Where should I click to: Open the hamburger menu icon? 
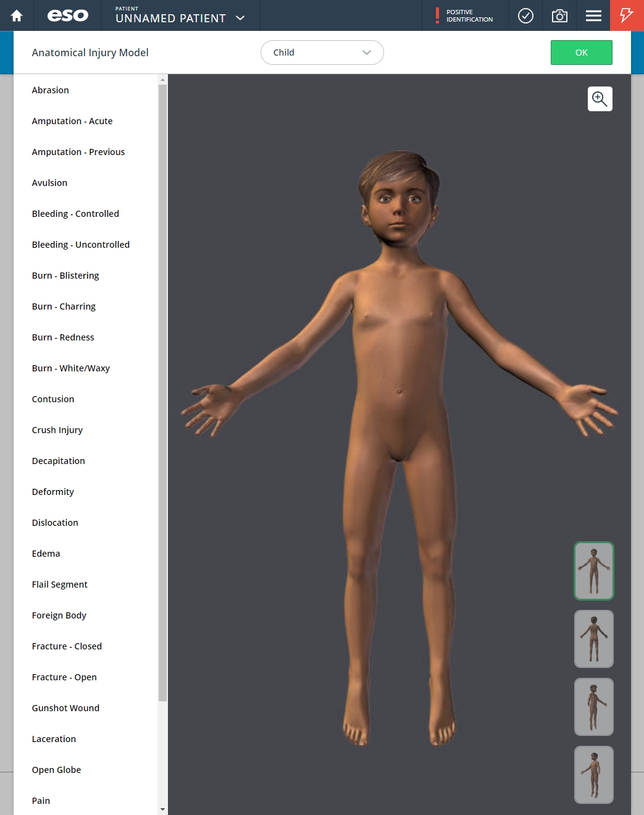tap(593, 15)
